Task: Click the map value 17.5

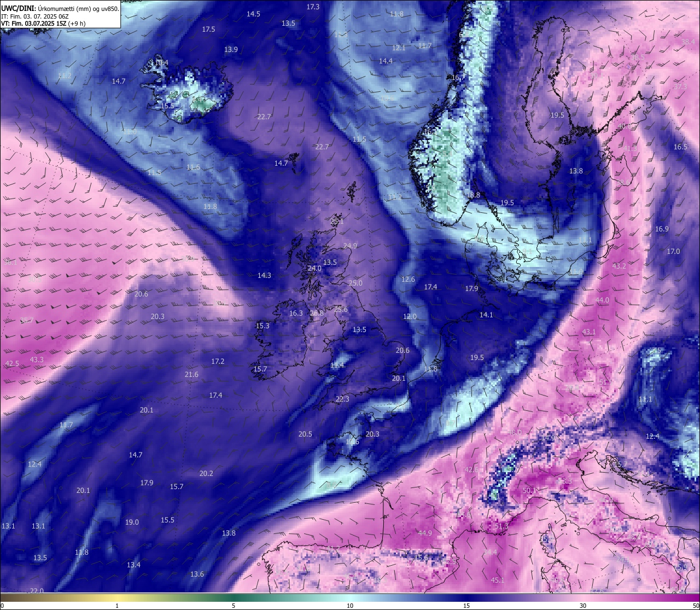Action: pyautogui.click(x=208, y=29)
